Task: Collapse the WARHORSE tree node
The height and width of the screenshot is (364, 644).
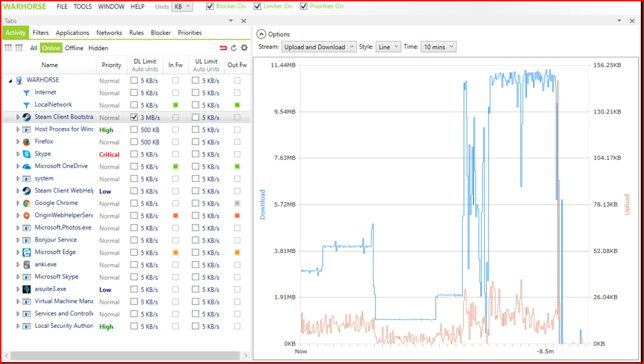Action: coord(10,81)
